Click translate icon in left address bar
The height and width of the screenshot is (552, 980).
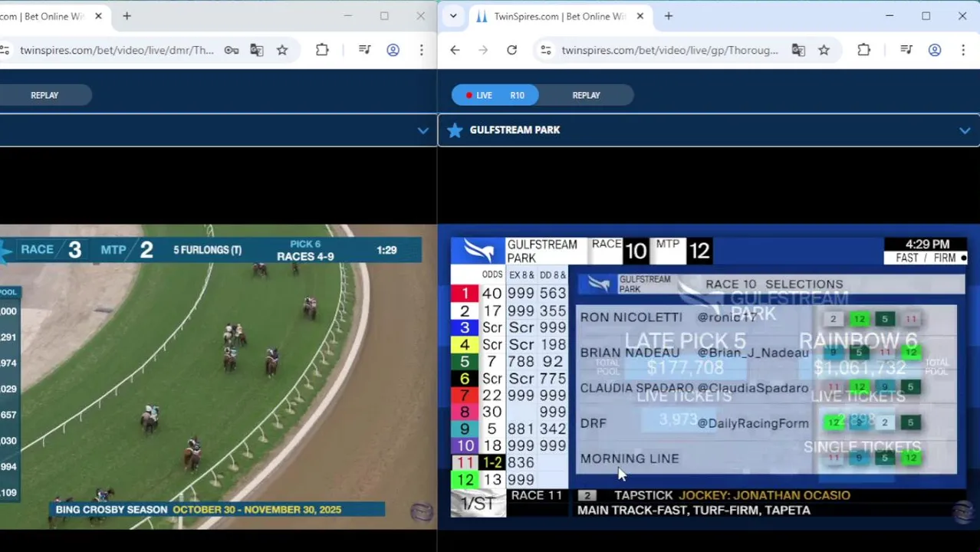256,50
